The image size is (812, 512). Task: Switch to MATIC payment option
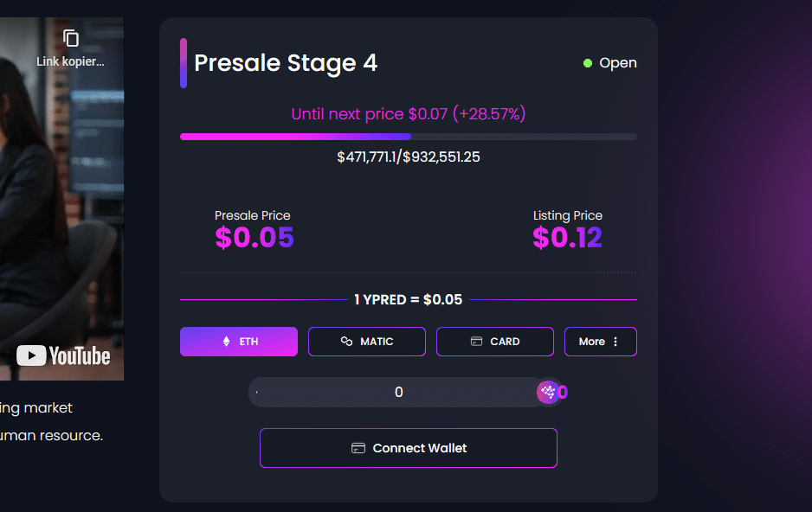[x=367, y=342]
